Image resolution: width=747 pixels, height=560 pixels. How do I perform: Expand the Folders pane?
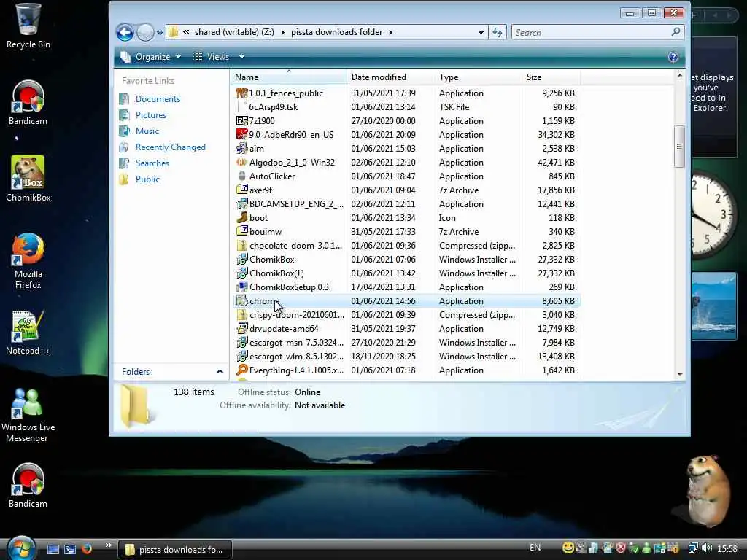[172, 371]
